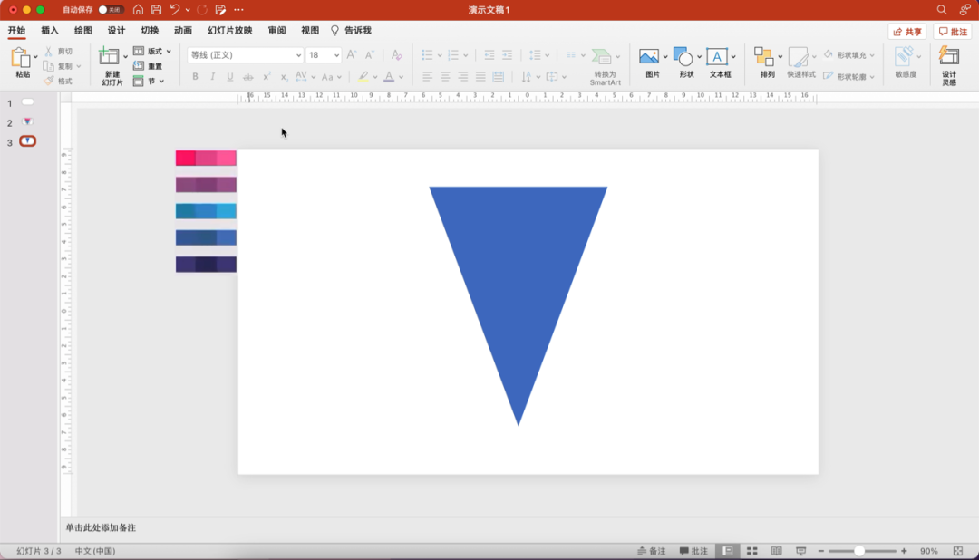Expand the 版式 layout dropdown

(169, 52)
